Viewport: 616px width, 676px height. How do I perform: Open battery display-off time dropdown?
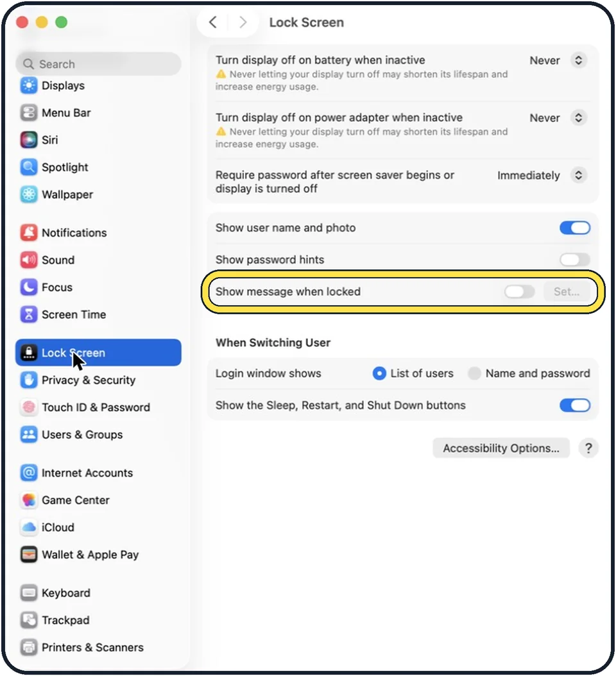(579, 60)
